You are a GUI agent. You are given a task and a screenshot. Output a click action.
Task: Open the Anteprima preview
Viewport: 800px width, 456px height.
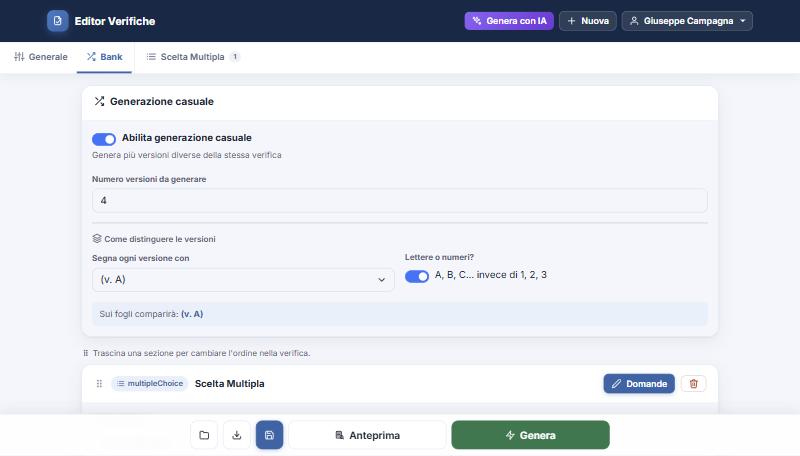[367, 435]
